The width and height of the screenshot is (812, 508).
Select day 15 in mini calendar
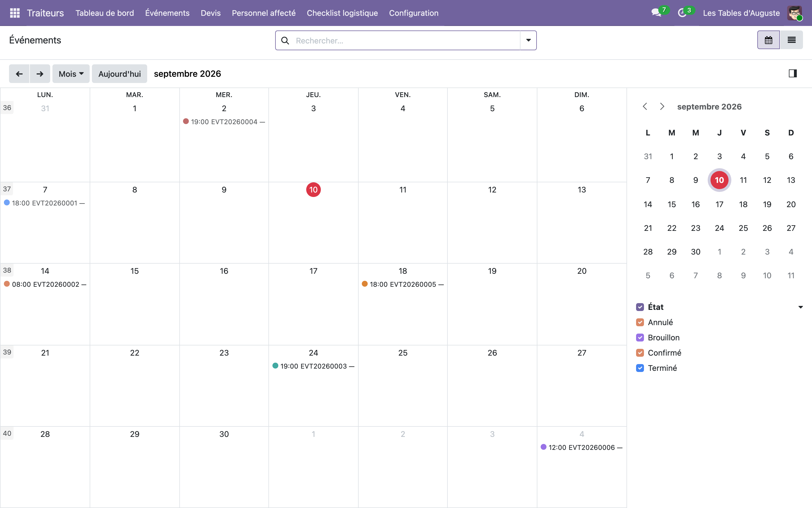tap(672, 204)
